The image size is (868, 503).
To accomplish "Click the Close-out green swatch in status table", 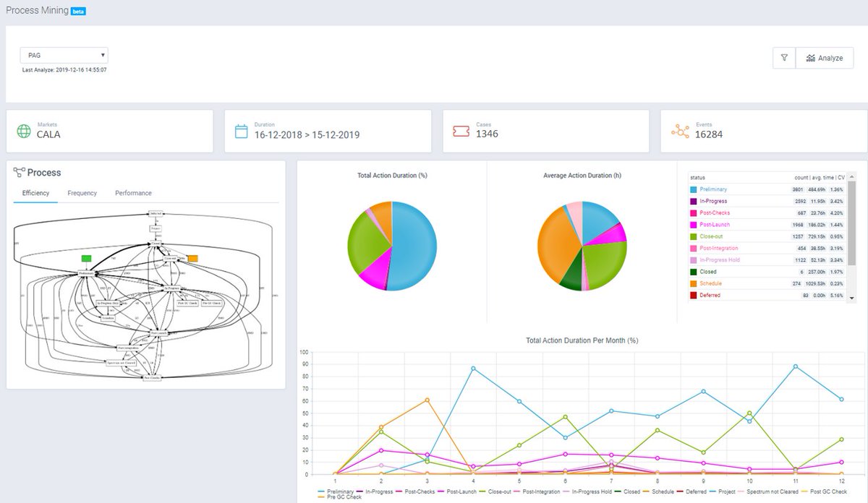I will tap(694, 236).
